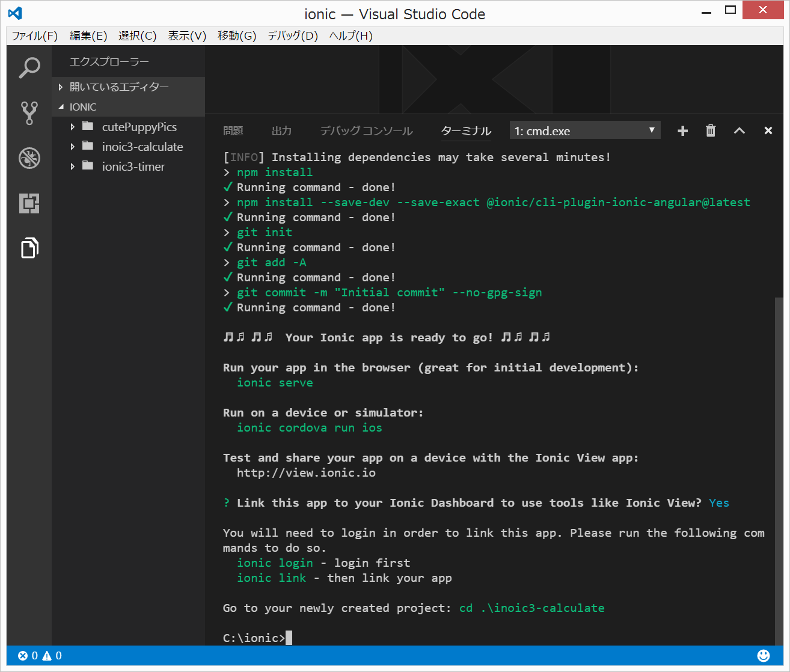The image size is (790, 672).
Task: Open the Search view in activity bar
Action: point(29,67)
